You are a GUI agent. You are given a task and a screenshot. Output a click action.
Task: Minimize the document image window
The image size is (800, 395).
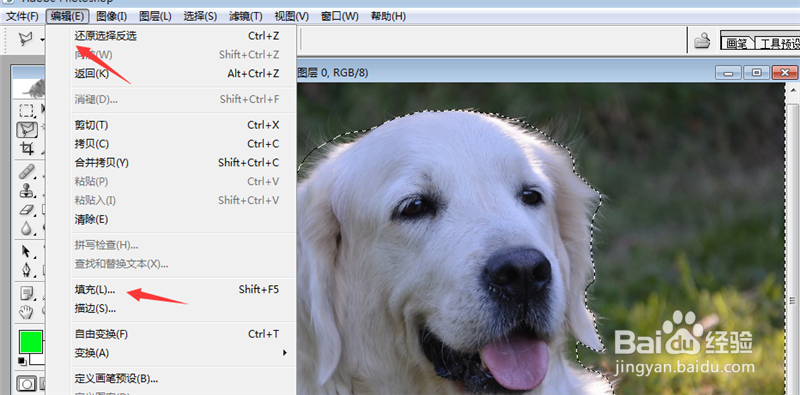tap(728, 72)
